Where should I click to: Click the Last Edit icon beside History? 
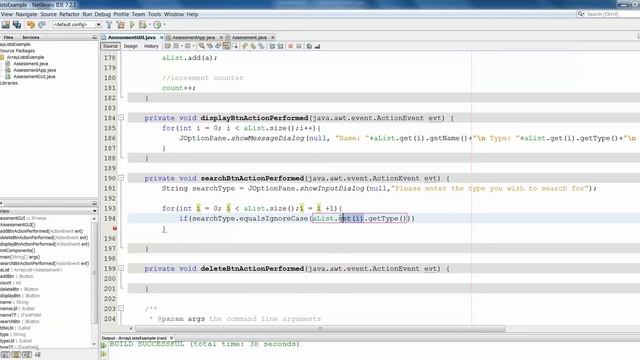(x=167, y=46)
